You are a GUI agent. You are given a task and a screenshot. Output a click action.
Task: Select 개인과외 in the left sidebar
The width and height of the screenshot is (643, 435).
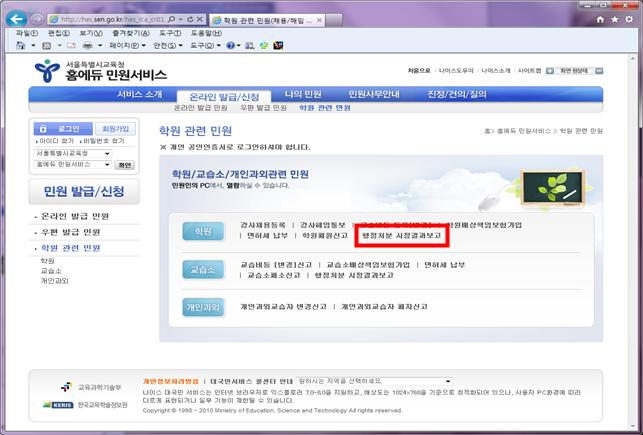[x=55, y=281]
